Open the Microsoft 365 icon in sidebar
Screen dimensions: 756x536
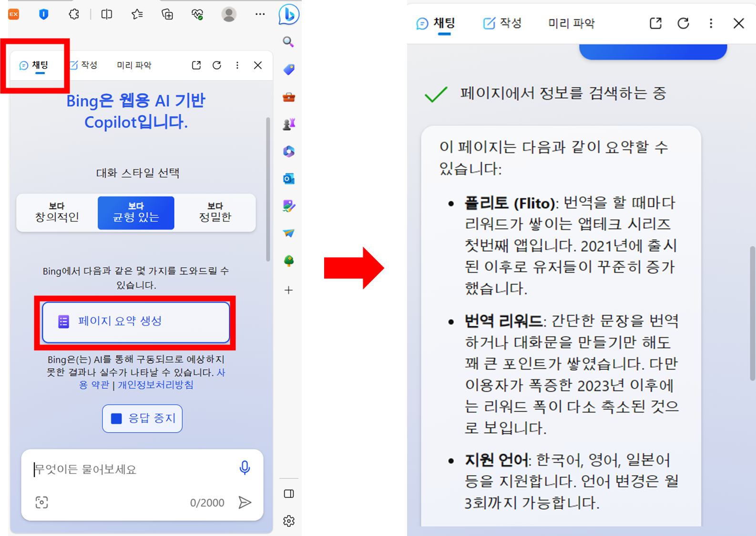click(289, 152)
